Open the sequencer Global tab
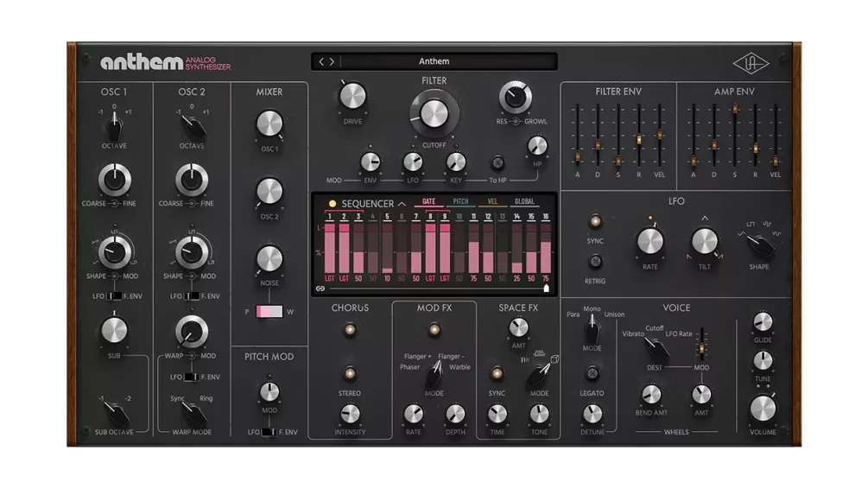The width and height of the screenshot is (868, 488). pos(524,201)
